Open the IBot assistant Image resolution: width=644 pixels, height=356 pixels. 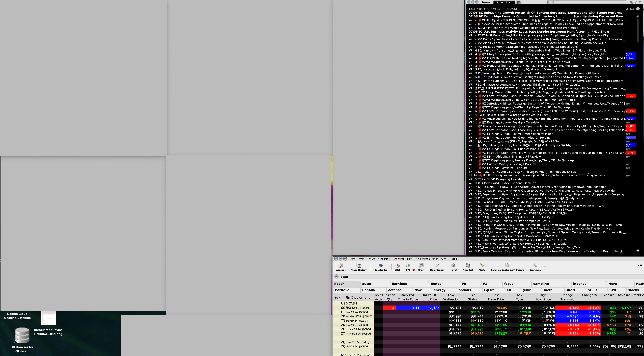coord(398,267)
